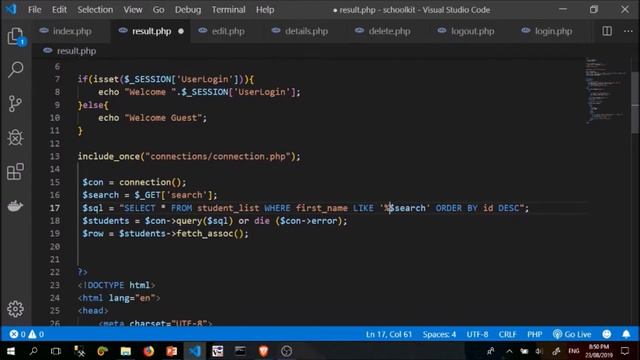Click the $search = $_GET['search'] line
Viewport: 640px width, 360px height.
(149, 195)
